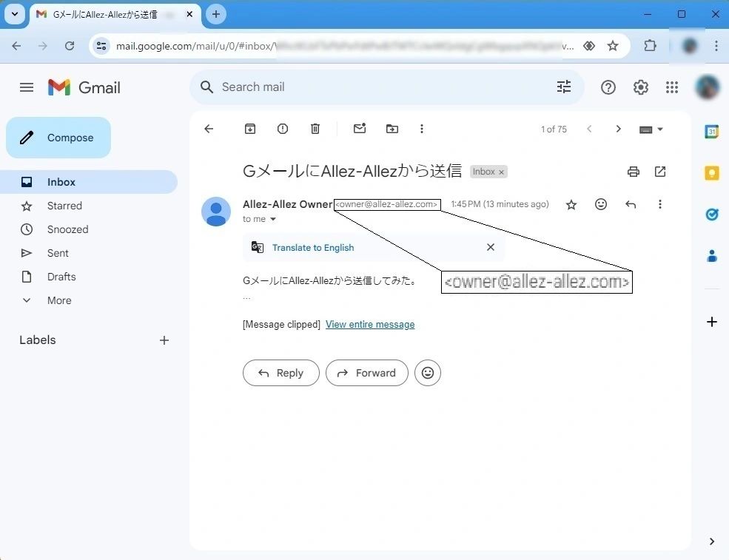This screenshot has height=560, width=729.
Task: Open View entire message link
Action: [370, 325]
